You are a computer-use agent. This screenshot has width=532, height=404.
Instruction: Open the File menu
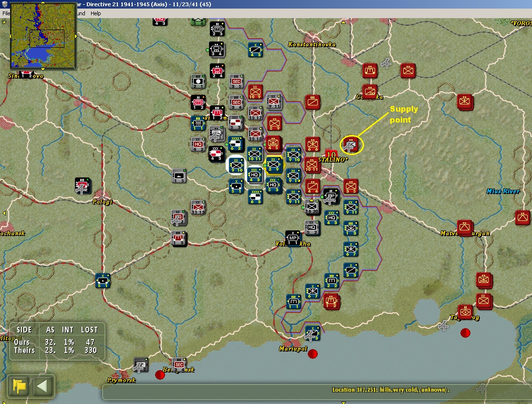click(6, 13)
